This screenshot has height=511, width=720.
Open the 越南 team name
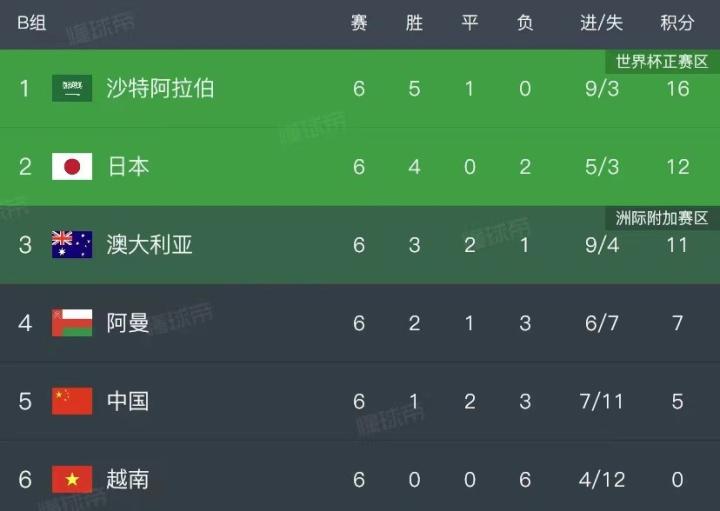pyautogui.click(x=128, y=479)
